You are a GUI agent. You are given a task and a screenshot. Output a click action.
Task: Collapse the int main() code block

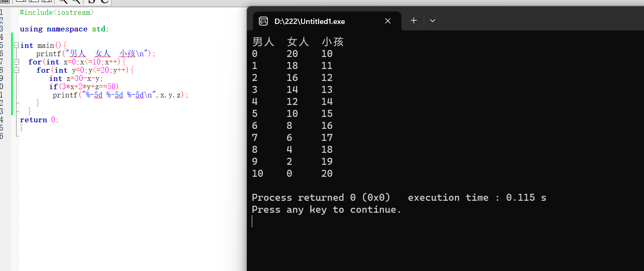[x=16, y=45]
